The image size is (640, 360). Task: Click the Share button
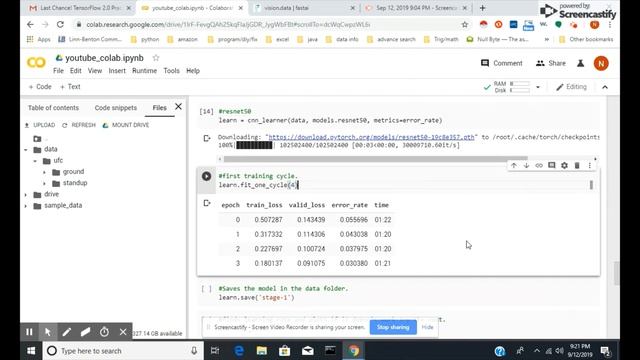[551, 63]
